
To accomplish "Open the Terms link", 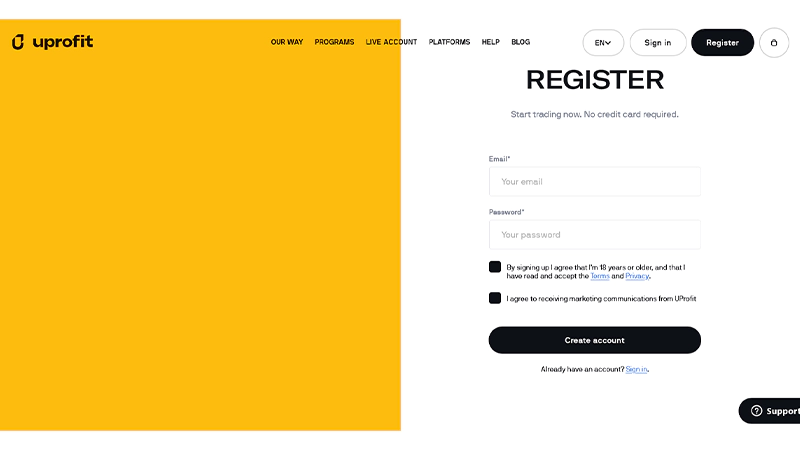I will point(599,276).
